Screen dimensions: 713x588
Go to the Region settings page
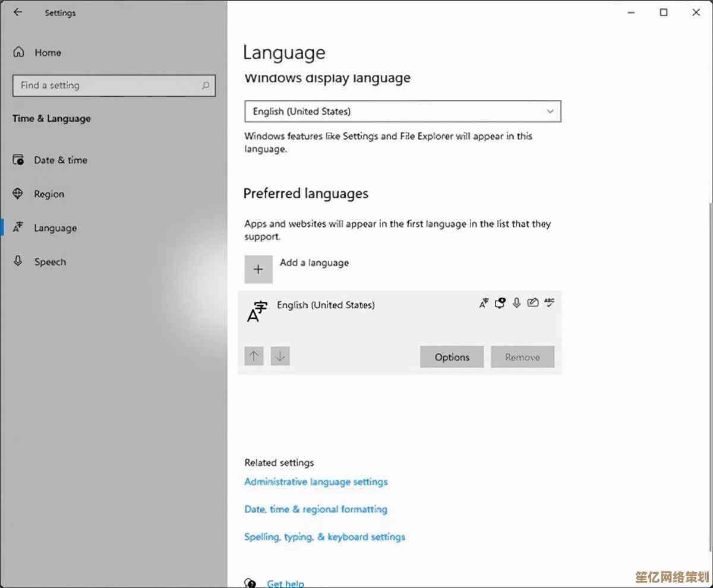[49, 194]
